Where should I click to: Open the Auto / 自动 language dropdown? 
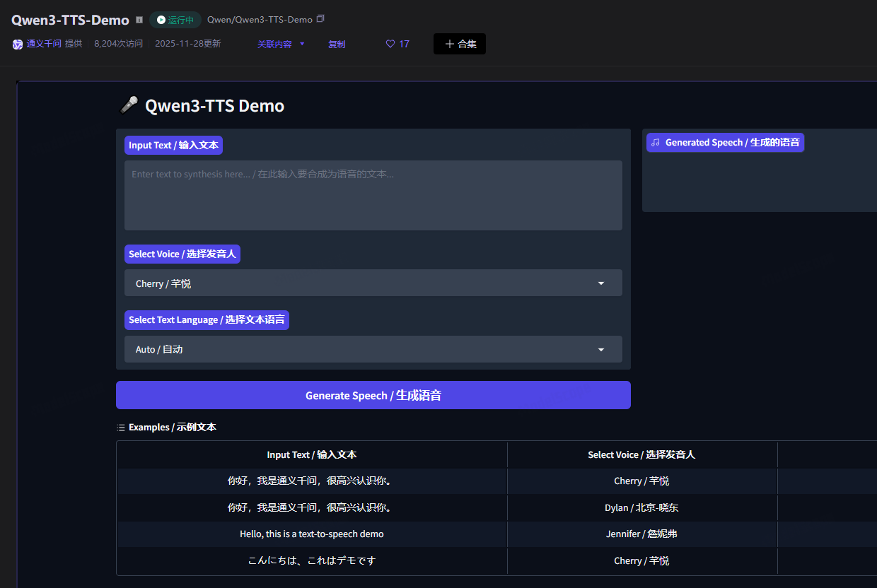373,348
